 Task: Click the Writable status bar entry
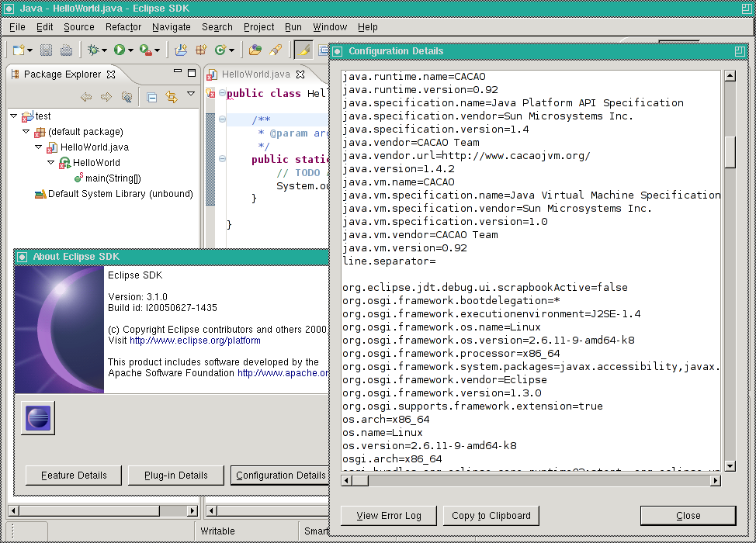point(217,531)
